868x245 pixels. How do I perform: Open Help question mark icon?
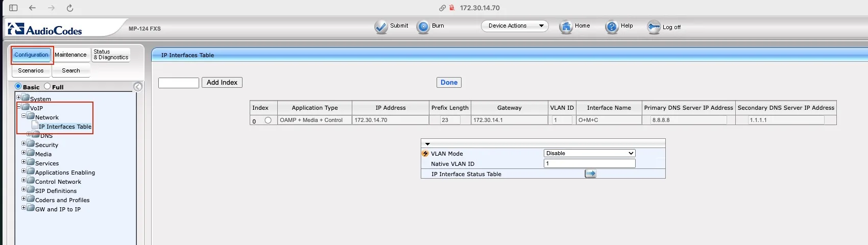coord(612,27)
